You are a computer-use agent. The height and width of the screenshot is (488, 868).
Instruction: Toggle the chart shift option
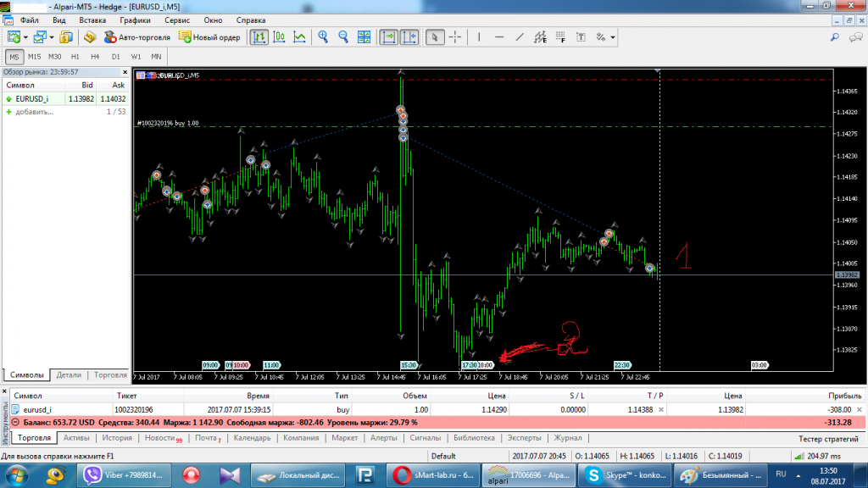(x=409, y=37)
